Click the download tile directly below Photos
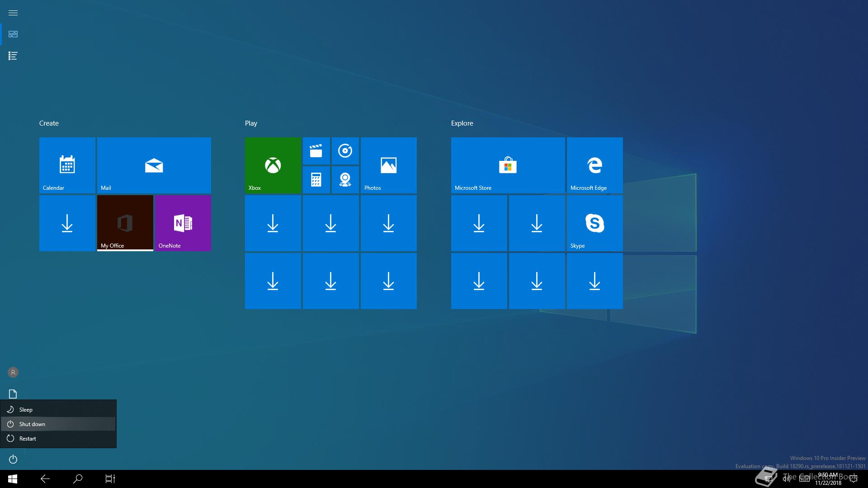Screen dimensions: 868x488 pos(389,223)
